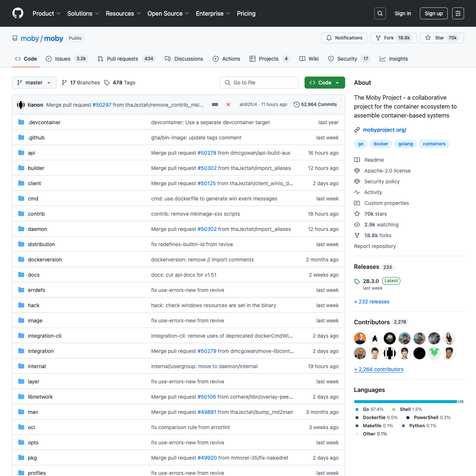
Task: Open the integration-cli folder
Action: pos(45,336)
